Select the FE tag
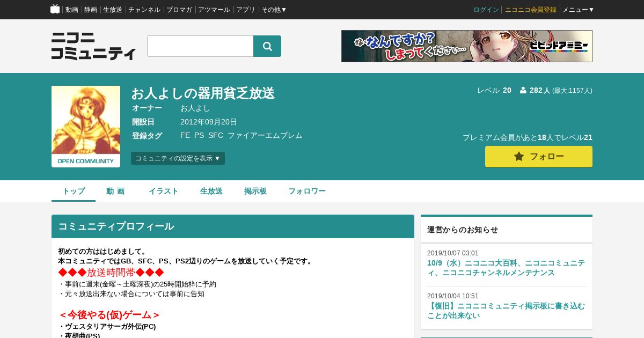 [185, 135]
